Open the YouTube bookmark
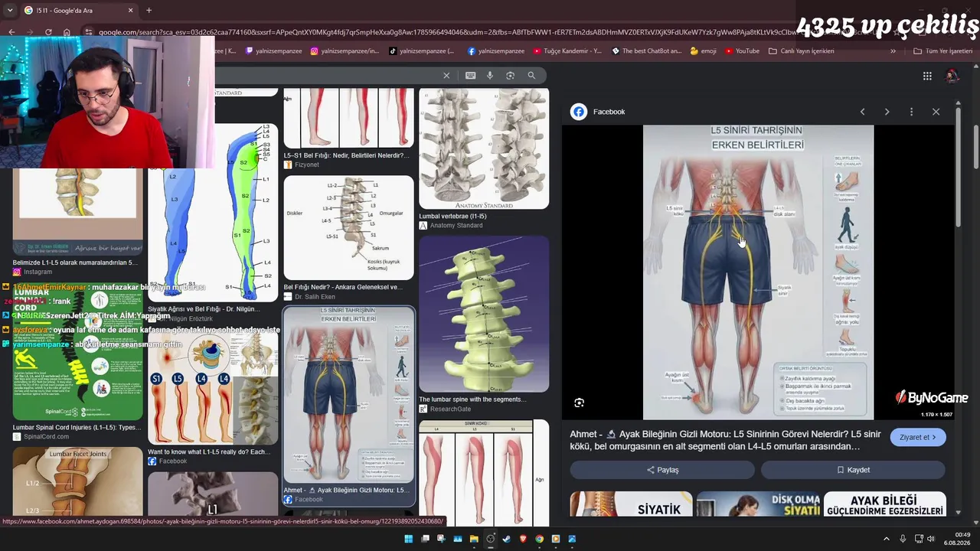Screen dimensions: 980x551 point(742,51)
